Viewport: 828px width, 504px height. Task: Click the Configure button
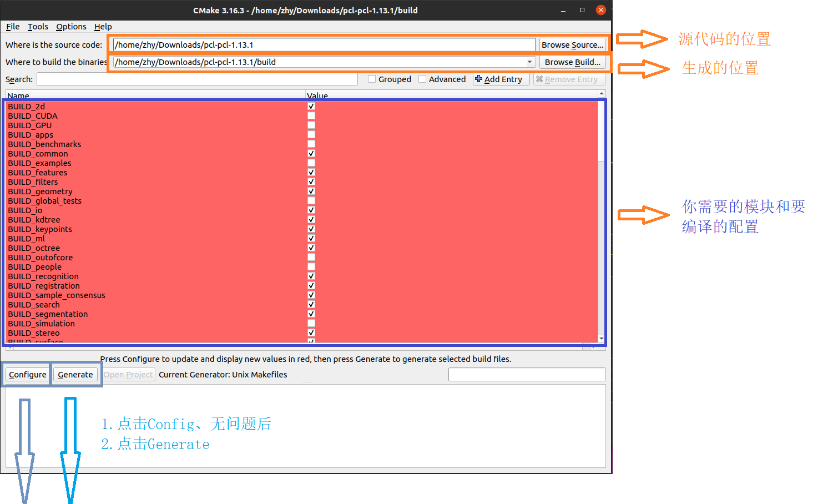[x=28, y=375]
